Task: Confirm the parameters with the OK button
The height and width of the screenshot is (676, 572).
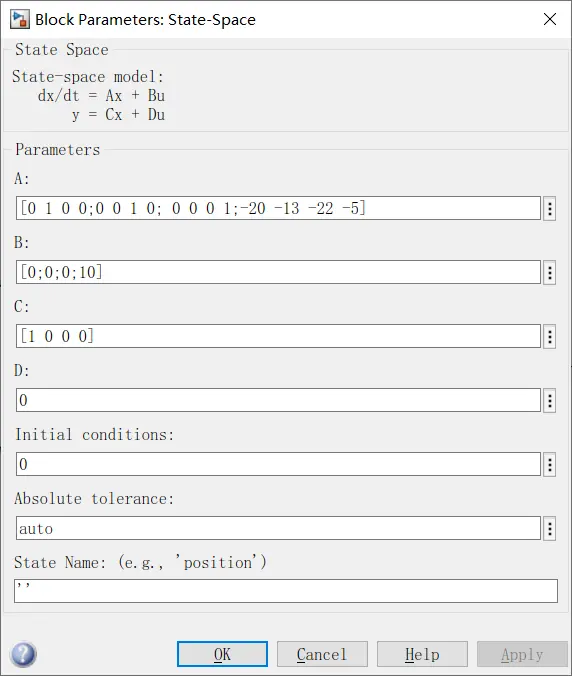Action: [x=222, y=654]
